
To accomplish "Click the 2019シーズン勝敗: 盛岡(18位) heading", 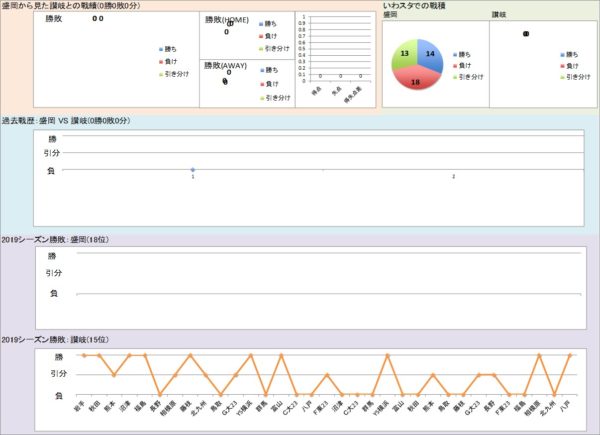I will click(x=55, y=240).
